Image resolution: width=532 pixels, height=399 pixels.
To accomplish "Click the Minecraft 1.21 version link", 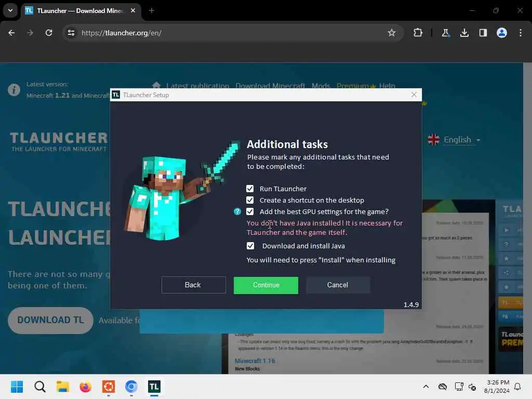I will point(48,96).
